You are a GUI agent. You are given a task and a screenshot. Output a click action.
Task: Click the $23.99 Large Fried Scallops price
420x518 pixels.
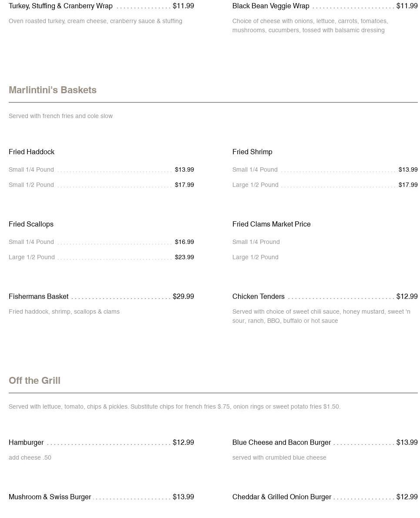[185, 257]
